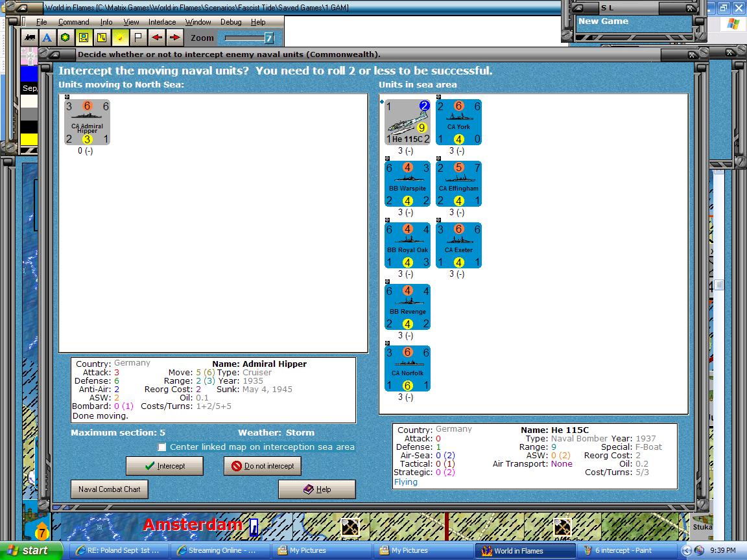This screenshot has height=560, width=747.
Task: Click the tank/land unit toolbar icon
Action: pos(30,38)
